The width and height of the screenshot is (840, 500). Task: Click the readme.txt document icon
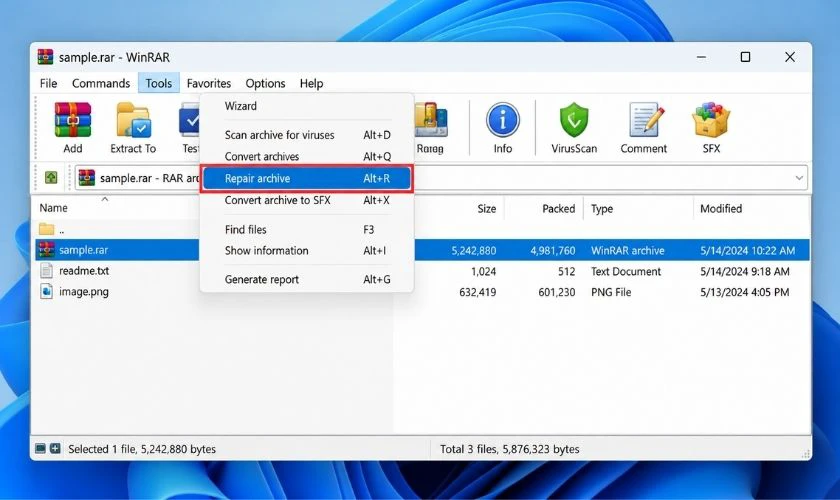point(47,271)
